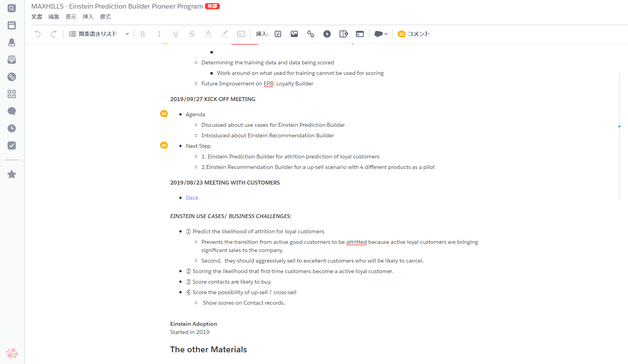Insert an image from the toolbar
Image resolution: width=628 pixels, height=364 pixels.
pyautogui.click(x=294, y=34)
